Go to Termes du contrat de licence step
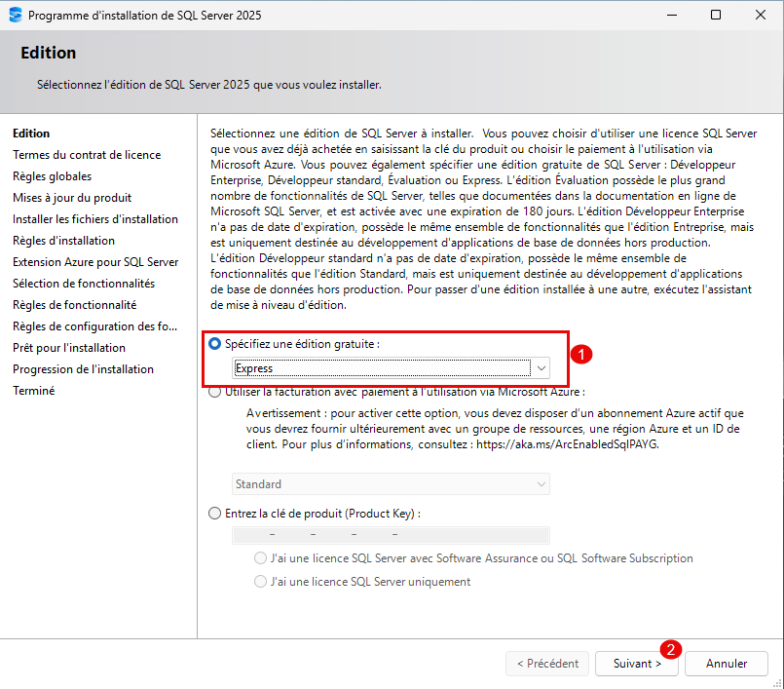Image resolution: width=784 pixels, height=689 pixels. click(x=87, y=155)
